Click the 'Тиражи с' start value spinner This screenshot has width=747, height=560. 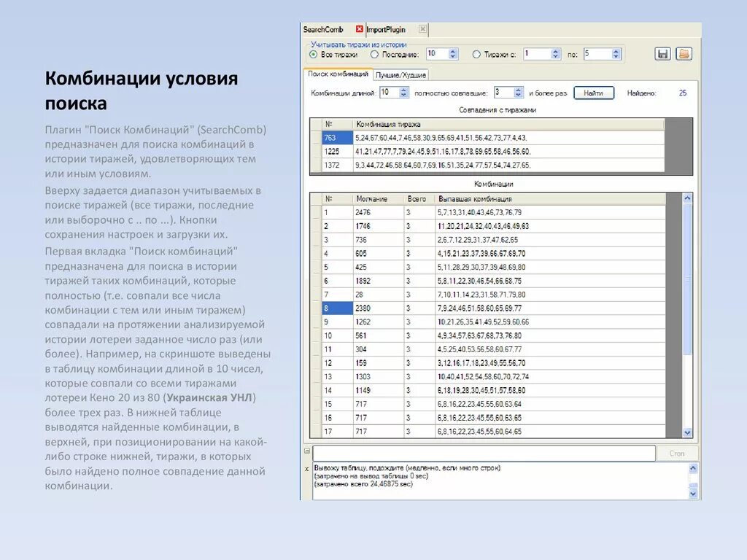[x=555, y=54]
